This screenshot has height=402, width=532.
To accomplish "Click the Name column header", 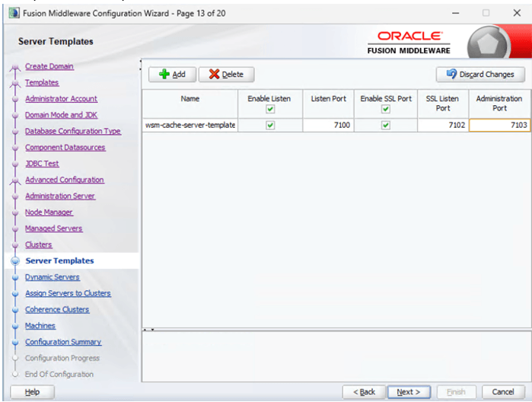I will (190, 104).
